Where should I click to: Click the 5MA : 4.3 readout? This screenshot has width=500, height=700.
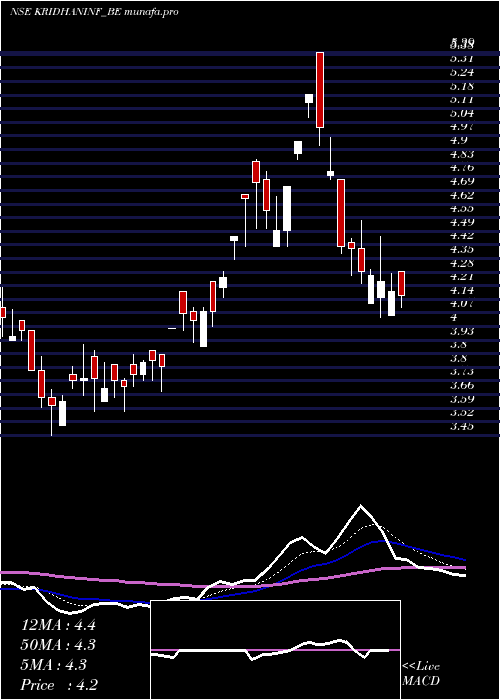point(54,665)
